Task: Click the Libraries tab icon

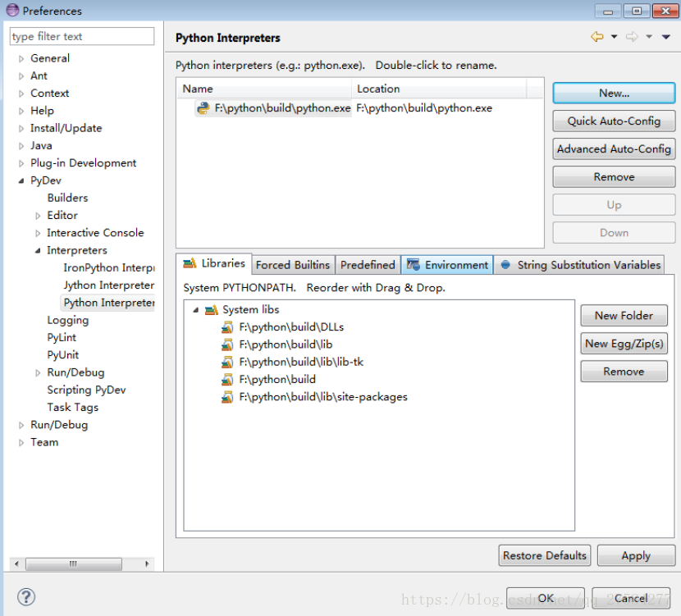Action: (x=190, y=263)
